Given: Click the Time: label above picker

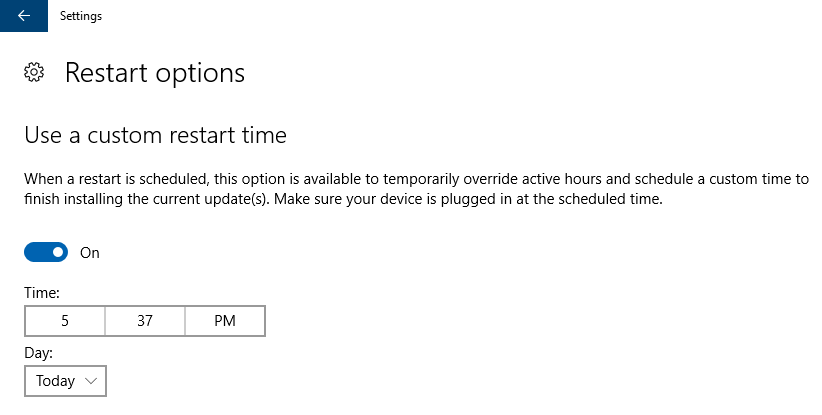Looking at the screenshot, I should [x=42, y=293].
